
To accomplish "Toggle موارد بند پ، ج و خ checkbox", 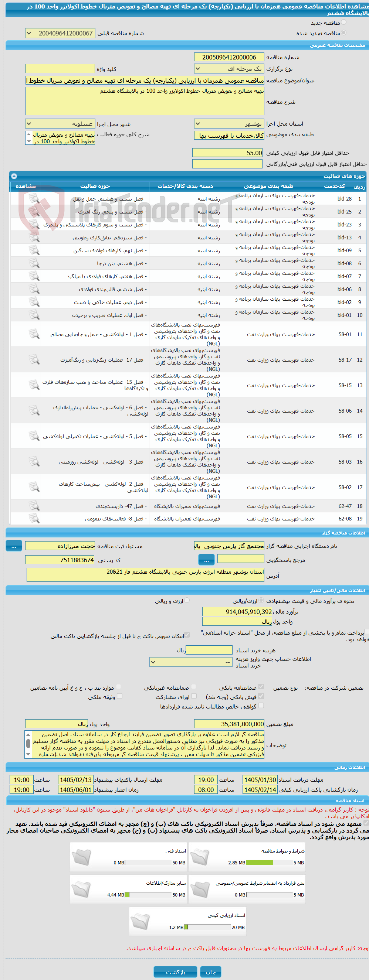I will point(118,687).
